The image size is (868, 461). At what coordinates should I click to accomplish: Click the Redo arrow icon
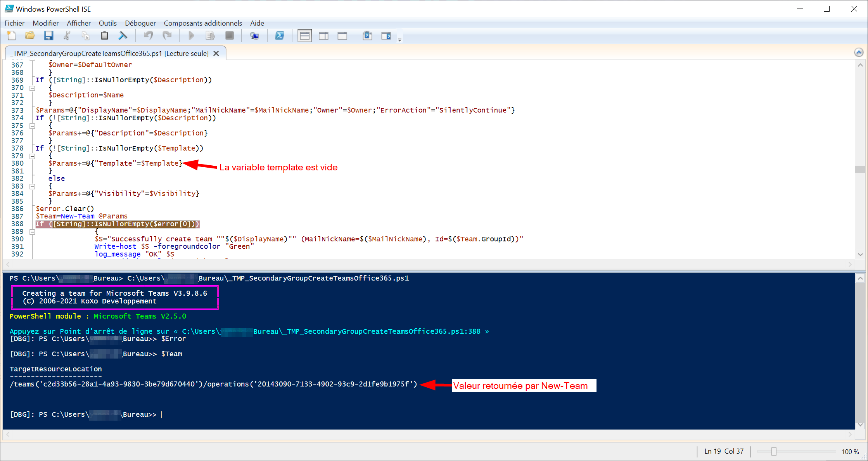tap(167, 36)
